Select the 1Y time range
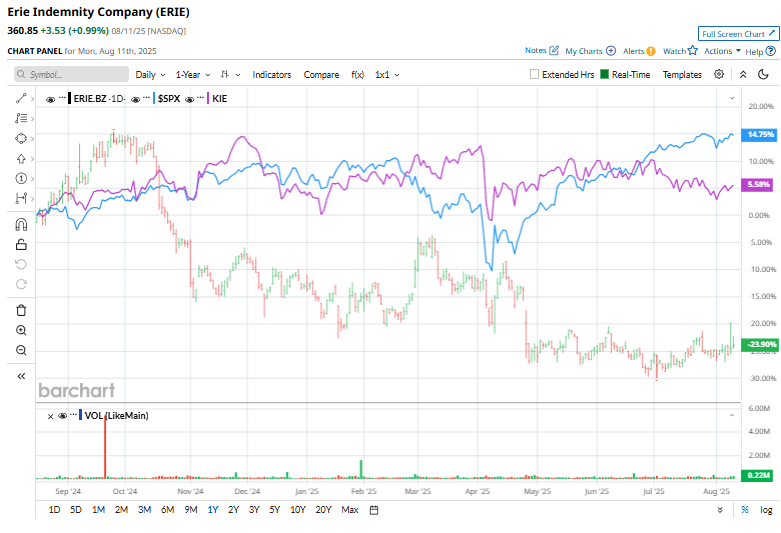 coord(213,510)
